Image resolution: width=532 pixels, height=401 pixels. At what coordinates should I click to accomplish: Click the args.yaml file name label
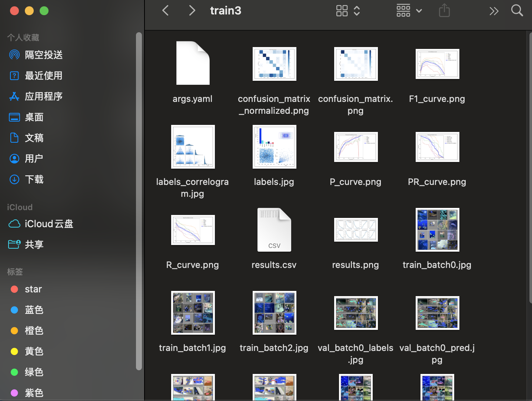point(193,99)
